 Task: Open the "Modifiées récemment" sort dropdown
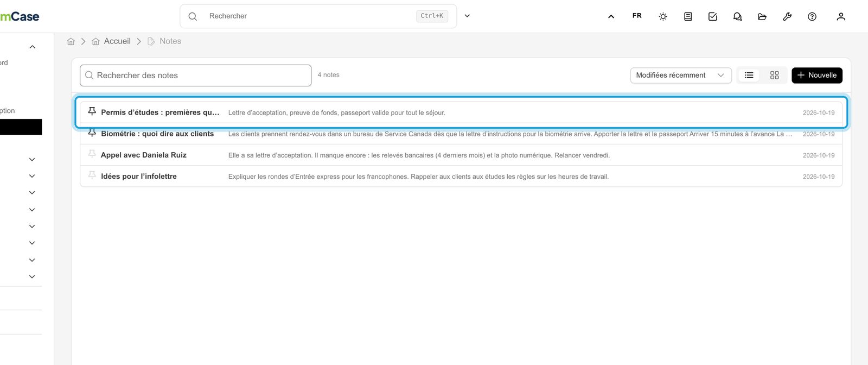[681, 75]
